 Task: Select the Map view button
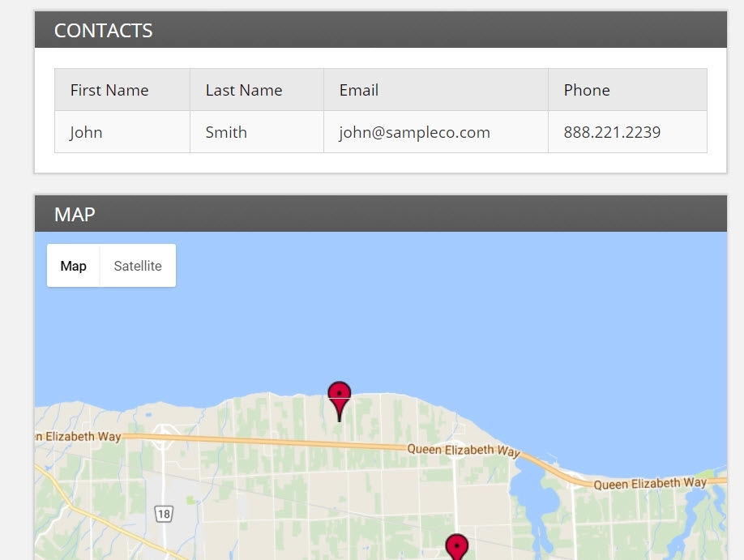click(73, 266)
